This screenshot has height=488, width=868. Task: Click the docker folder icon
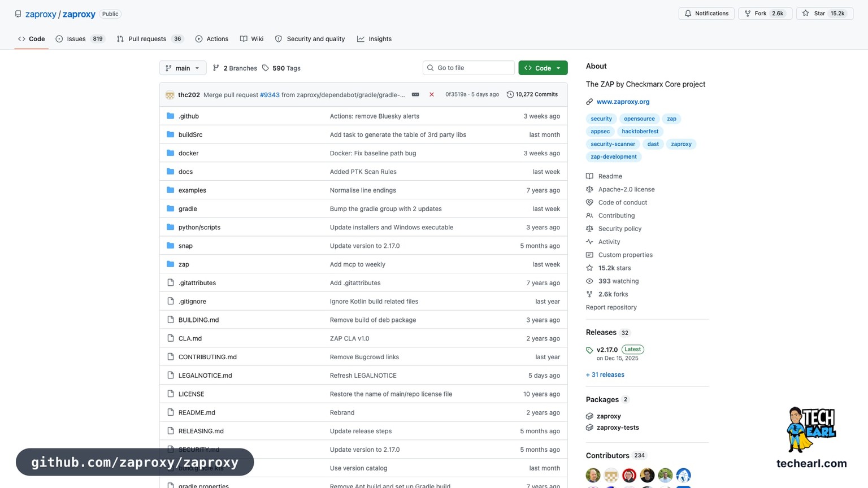171,153
